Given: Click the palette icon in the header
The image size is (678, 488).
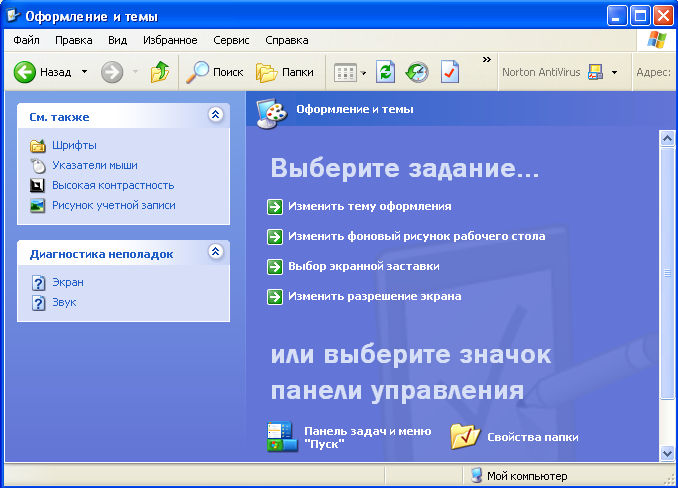Looking at the screenshot, I should click(x=272, y=114).
